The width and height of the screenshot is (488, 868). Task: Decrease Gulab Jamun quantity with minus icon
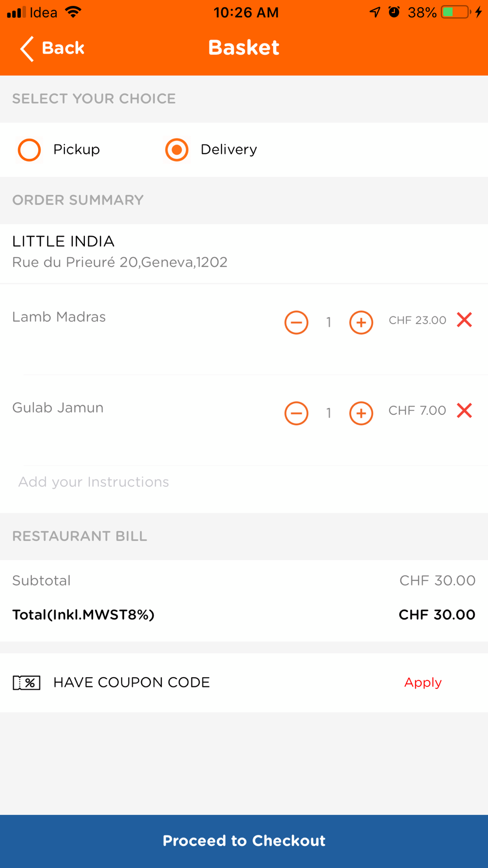[x=296, y=413]
